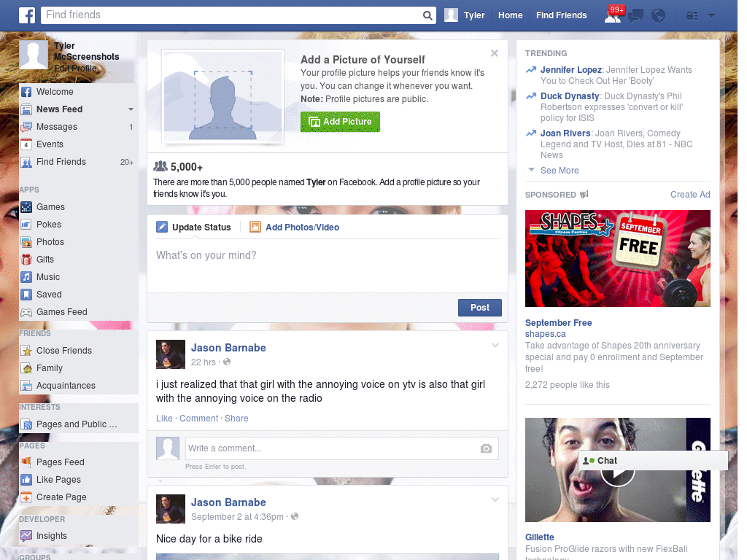747x560 pixels.
Task: Open Jason Barnabe profile from 22 hrs post
Action: 228,348
